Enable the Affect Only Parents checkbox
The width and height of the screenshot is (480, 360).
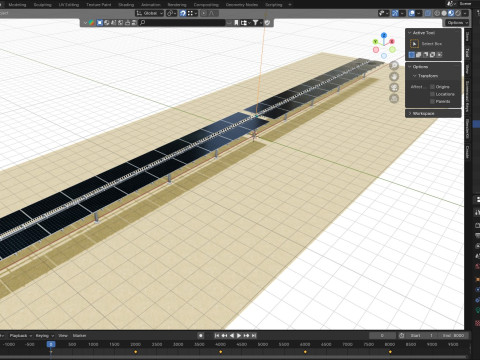432,101
